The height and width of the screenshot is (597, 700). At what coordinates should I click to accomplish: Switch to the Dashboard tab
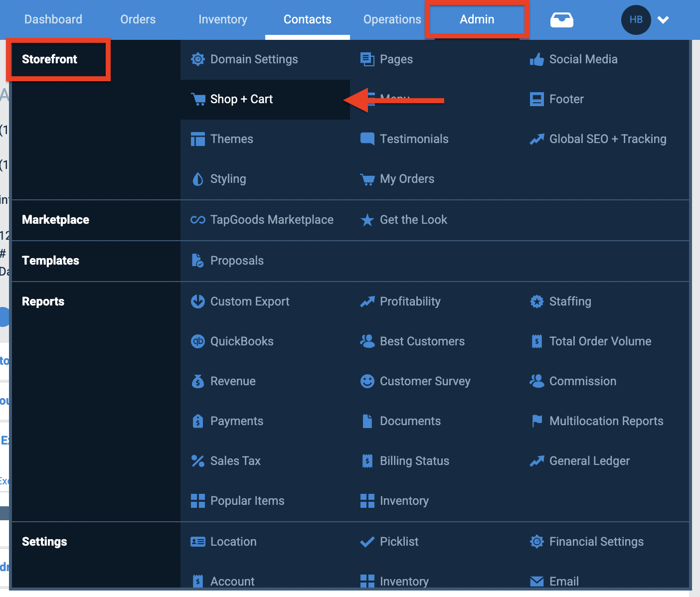(53, 19)
